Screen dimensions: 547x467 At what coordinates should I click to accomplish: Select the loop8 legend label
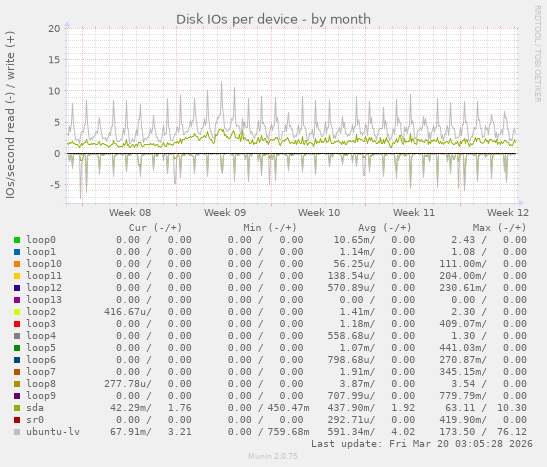click(41, 384)
